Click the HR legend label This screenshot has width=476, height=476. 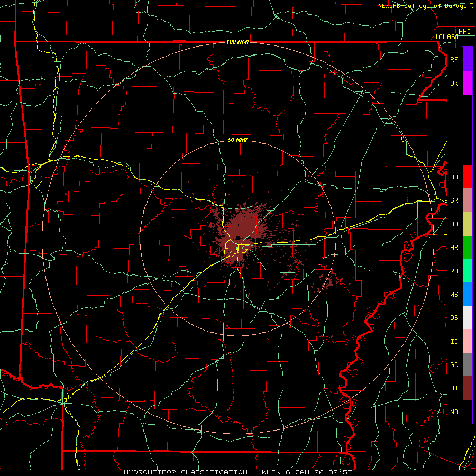coord(454,248)
